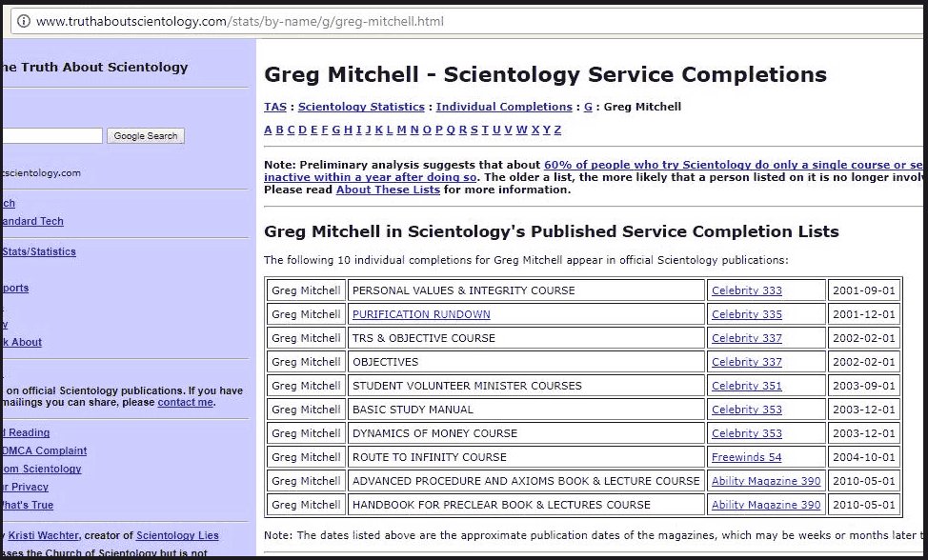Open the 'andard Tech' sidebar link
This screenshot has height=560, width=928.
[32, 221]
